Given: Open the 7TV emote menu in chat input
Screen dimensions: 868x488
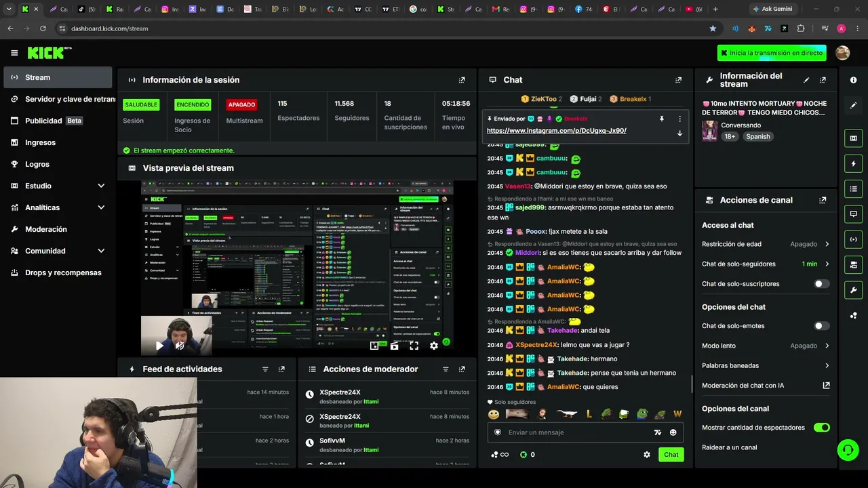Looking at the screenshot, I should click(657, 432).
